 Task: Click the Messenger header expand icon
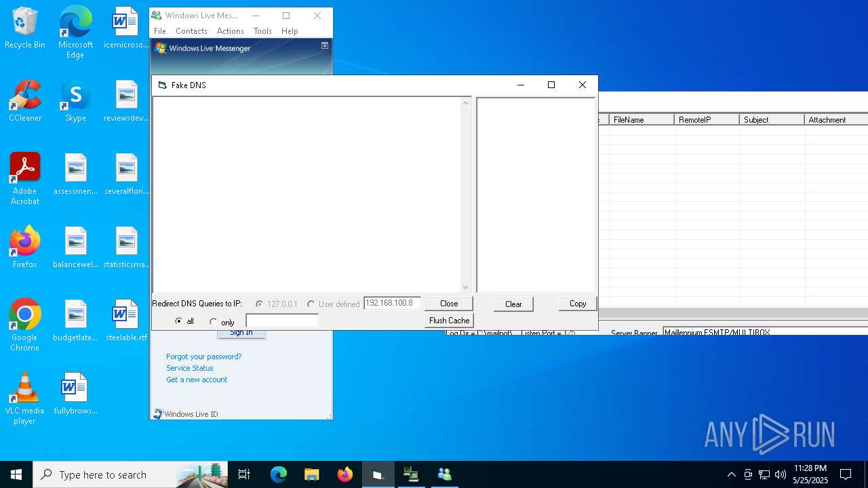coord(325,45)
